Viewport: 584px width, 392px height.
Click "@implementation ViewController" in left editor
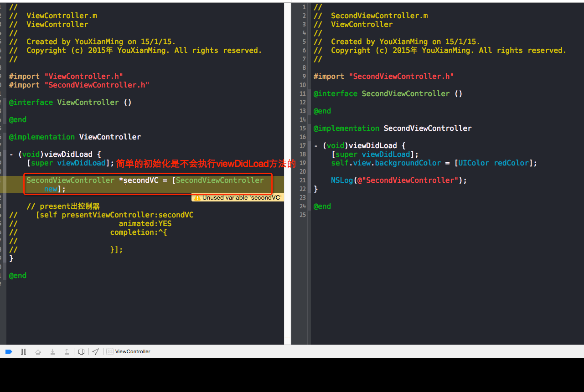coord(75,137)
